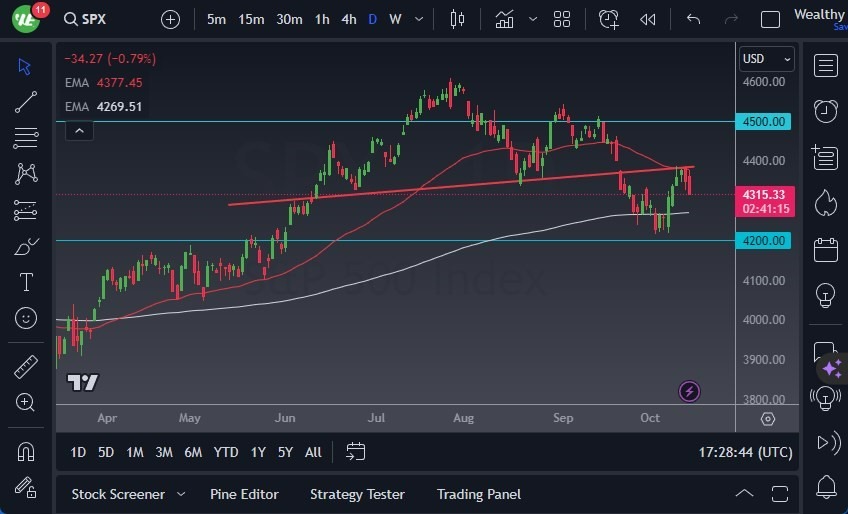
Task: Expand the Stock Screener dropdown arrow
Action: [x=181, y=495]
